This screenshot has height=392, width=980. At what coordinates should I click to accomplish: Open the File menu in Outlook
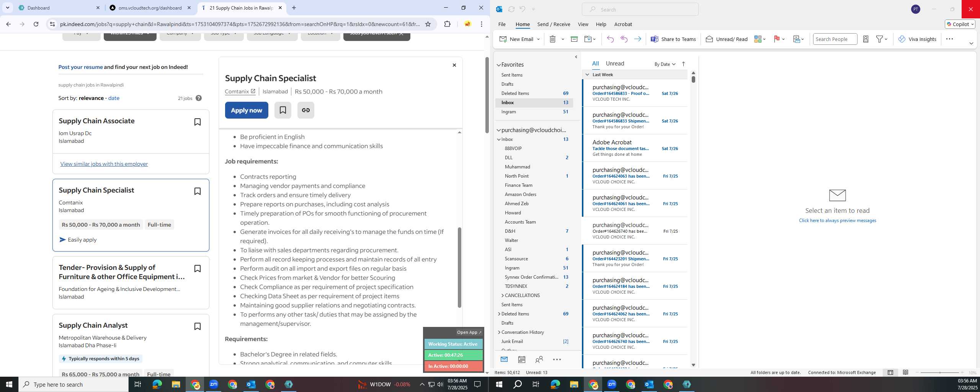coord(501,24)
